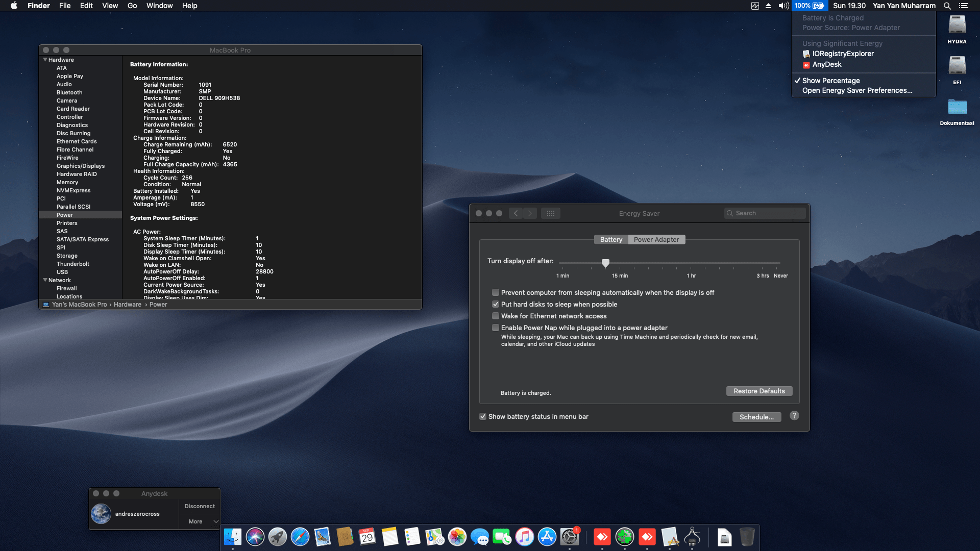The height and width of the screenshot is (551, 980).
Task: Launch Calendar from the Dock
Action: (x=367, y=537)
